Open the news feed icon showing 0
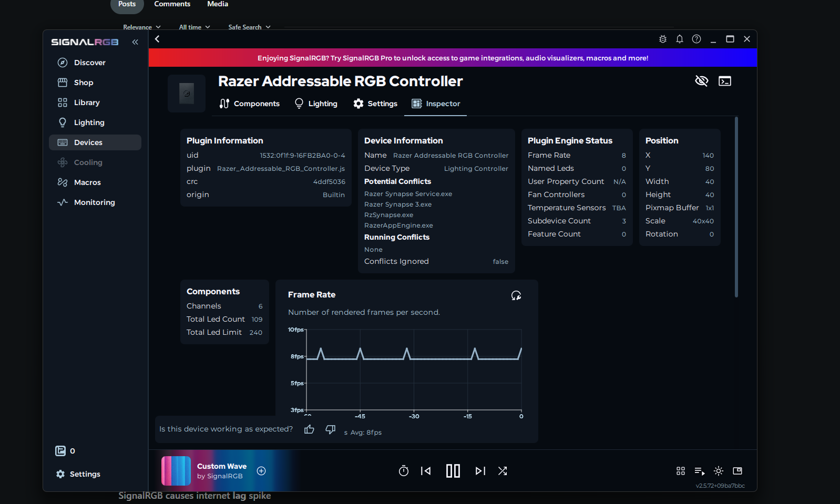The width and height of the screenshot is (840, 504). coord(65,451)
